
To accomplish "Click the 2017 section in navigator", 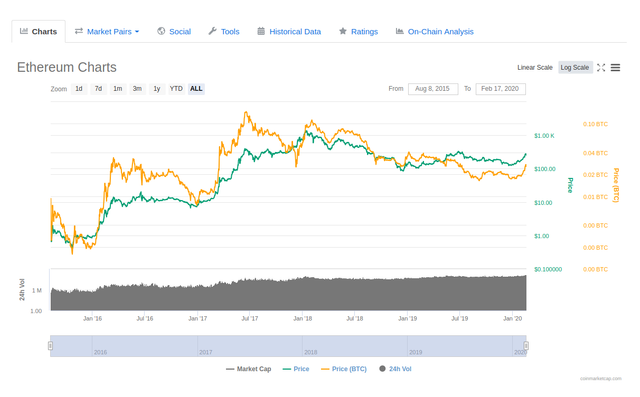I will [250, 346].
